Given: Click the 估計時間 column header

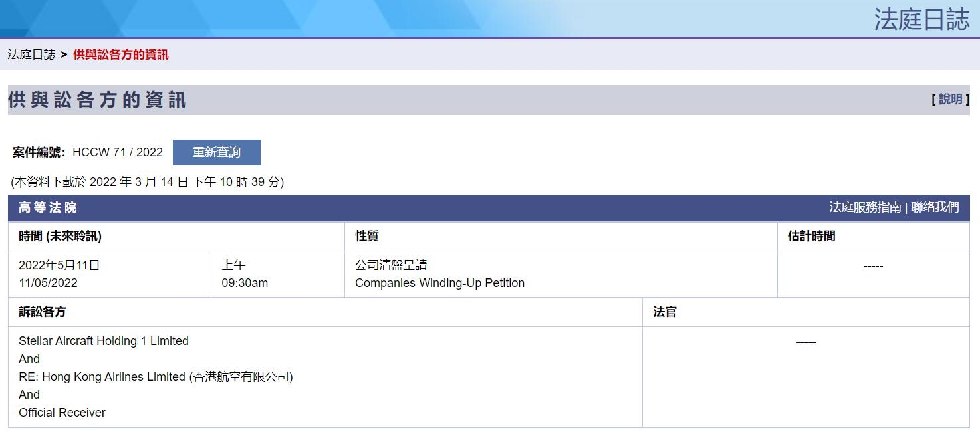Looking at the screenshot, I should point(811,237).
